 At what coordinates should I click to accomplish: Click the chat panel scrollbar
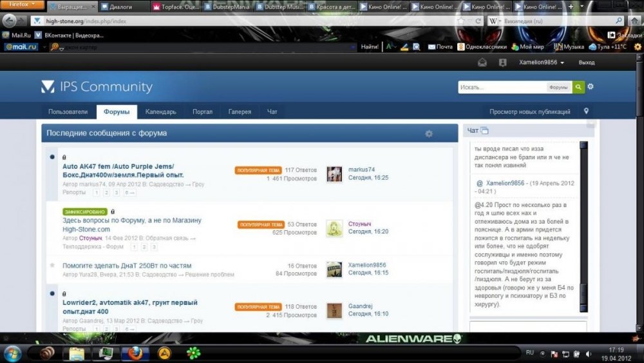pos(583,226)
